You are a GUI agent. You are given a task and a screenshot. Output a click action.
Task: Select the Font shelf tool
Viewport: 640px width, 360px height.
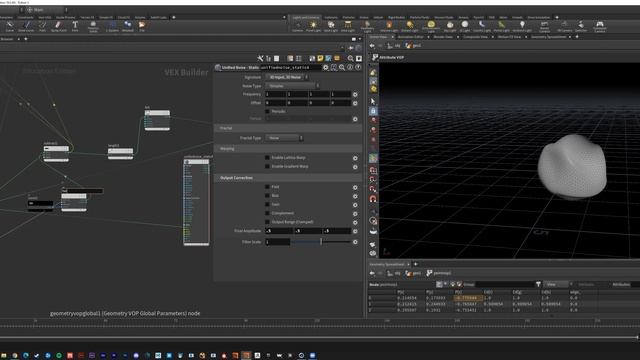(75, 27)
